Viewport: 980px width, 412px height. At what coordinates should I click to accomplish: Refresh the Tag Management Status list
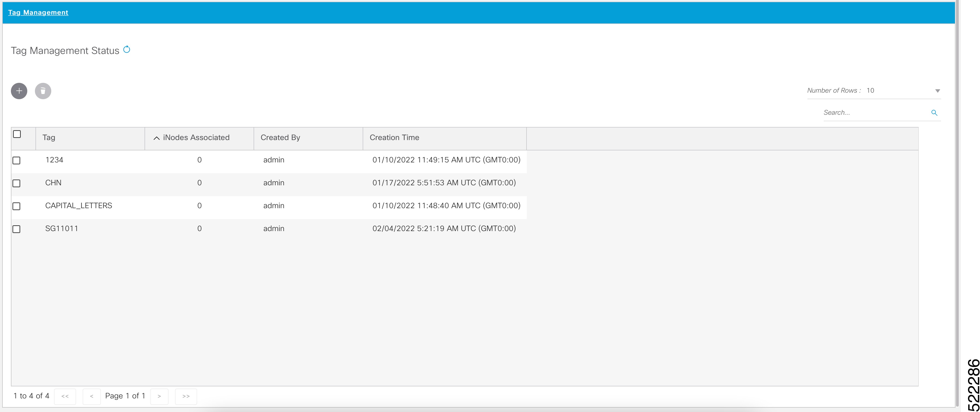127,49
